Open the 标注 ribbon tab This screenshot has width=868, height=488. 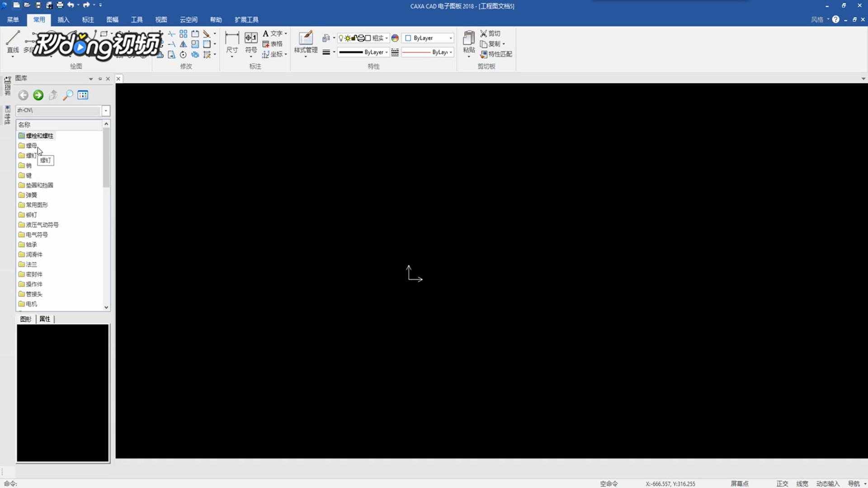point(88,19)
